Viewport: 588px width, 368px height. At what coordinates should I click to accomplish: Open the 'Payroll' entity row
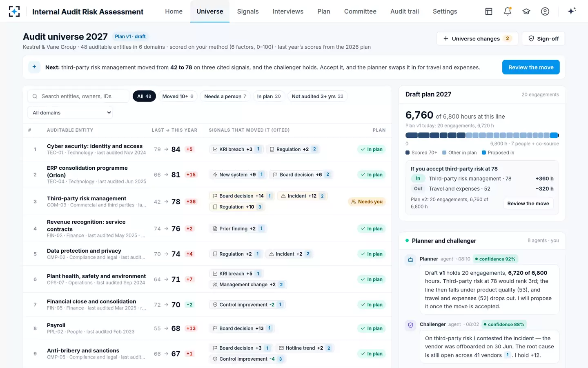click(x=207, y=328)
